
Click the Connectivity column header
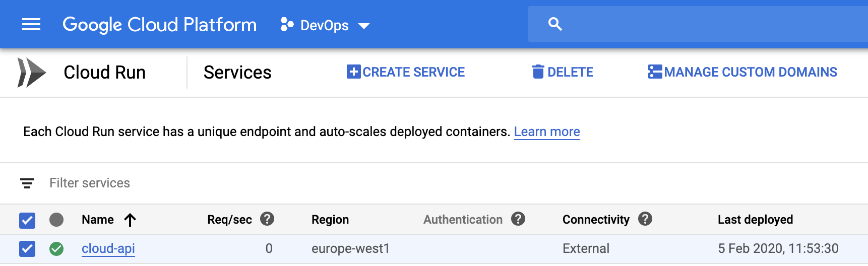click(x=596, y=220)
